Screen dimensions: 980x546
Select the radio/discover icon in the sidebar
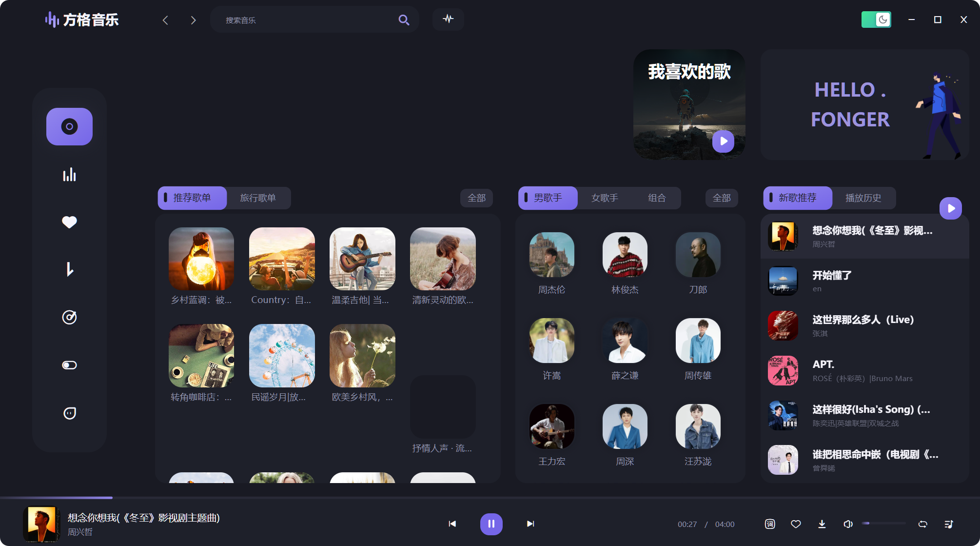pyautogui.click(x=69, y=317)
